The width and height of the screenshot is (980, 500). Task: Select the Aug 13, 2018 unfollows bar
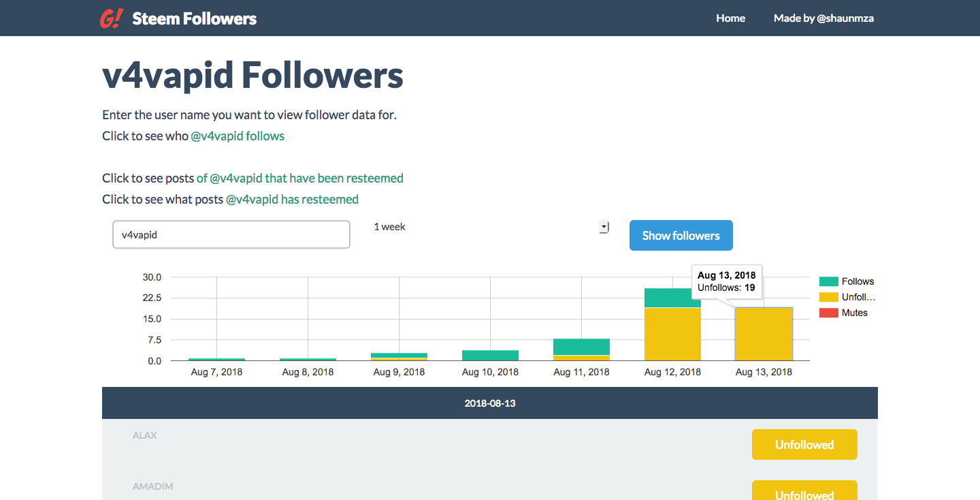(x=764, y=334)
